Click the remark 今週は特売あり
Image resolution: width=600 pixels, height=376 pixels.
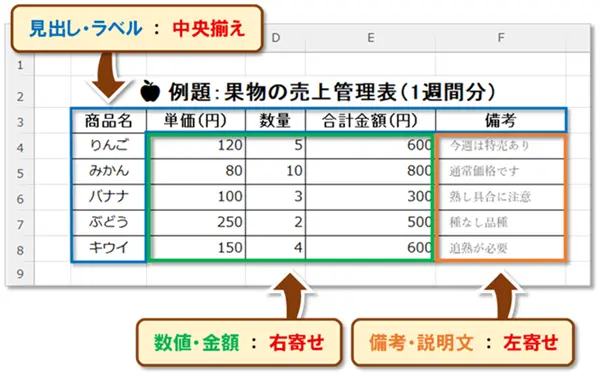[x=490, y=146]
